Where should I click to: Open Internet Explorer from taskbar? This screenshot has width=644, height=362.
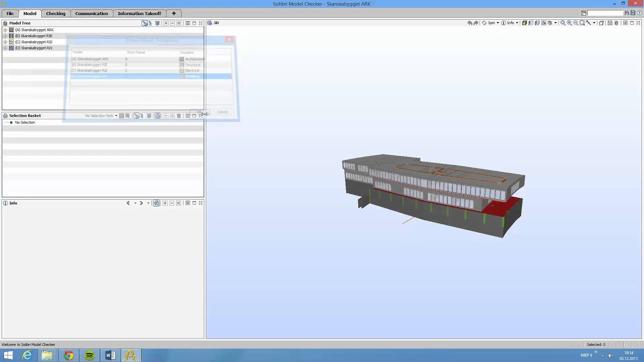point(27,355)
